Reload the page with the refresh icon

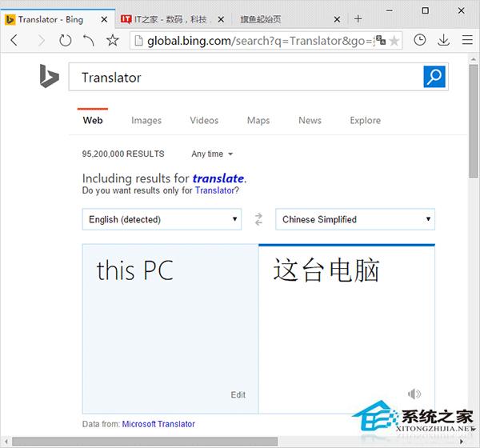pyautogui.click(x=66, y=40)
